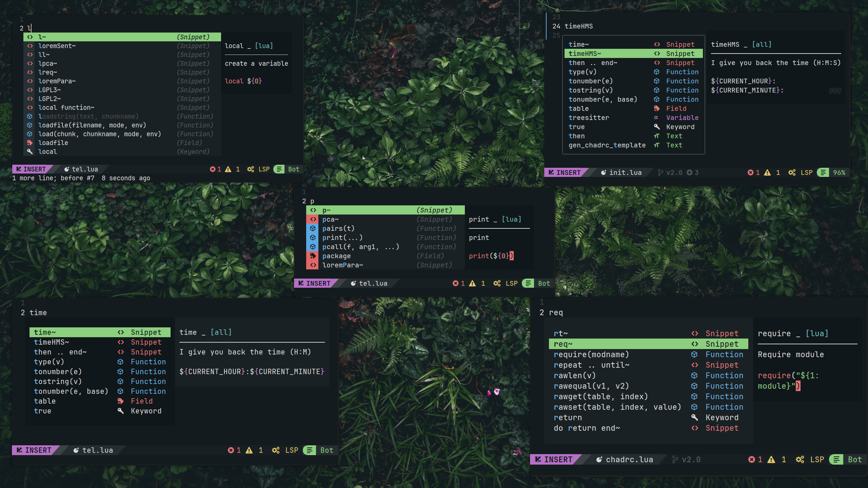Choose the lreq~ completion item
The width and height of the screenshot is (868, 488).
[x=122, y=72]
